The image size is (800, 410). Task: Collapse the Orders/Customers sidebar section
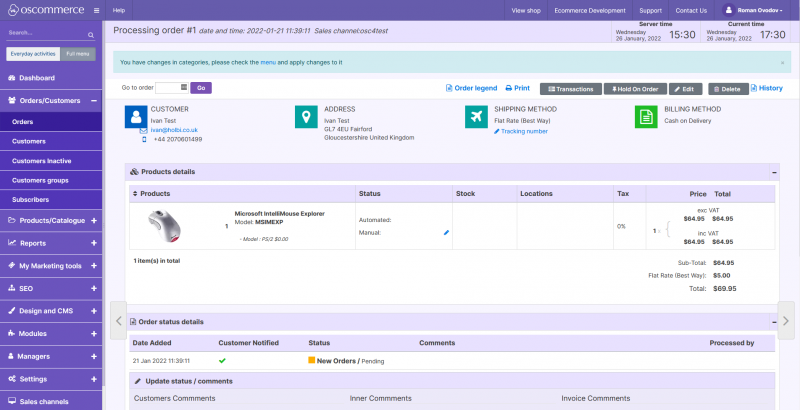[93, 100]
